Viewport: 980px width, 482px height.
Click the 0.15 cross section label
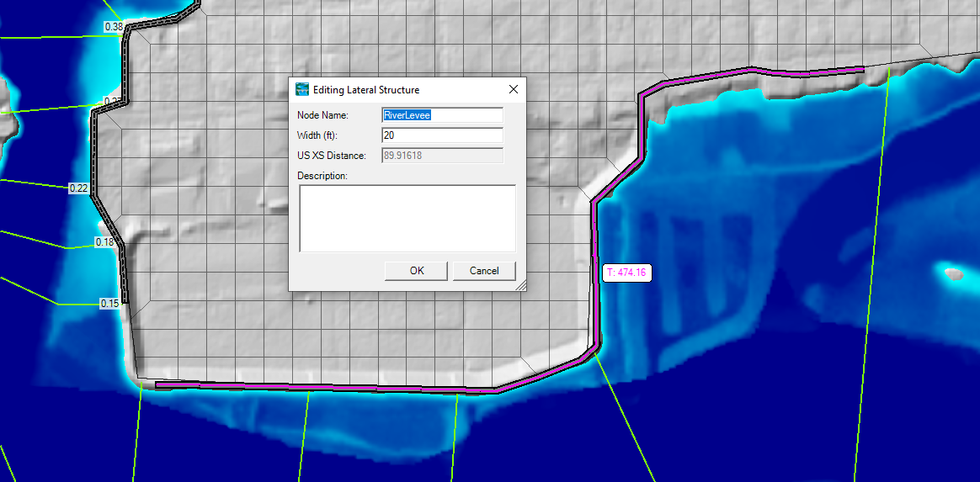click(x=109, y=304)
